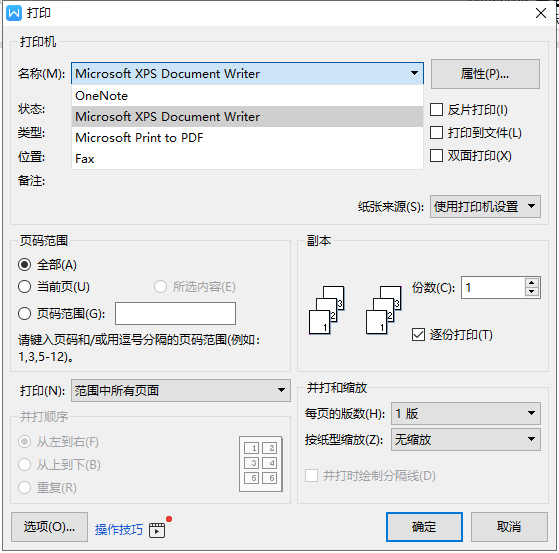
Task: Open the video tips icon beside 操作技巧
Action: coord(157,530)
